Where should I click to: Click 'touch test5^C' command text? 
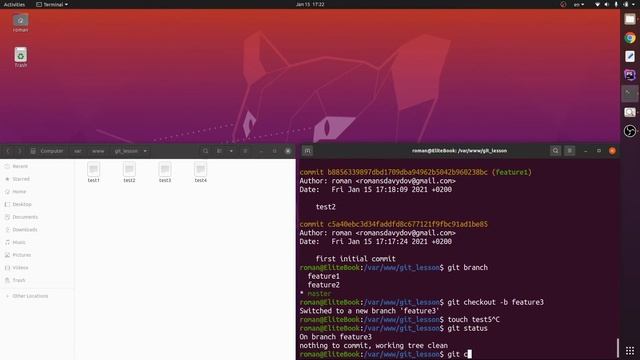(x=473, y=320)
